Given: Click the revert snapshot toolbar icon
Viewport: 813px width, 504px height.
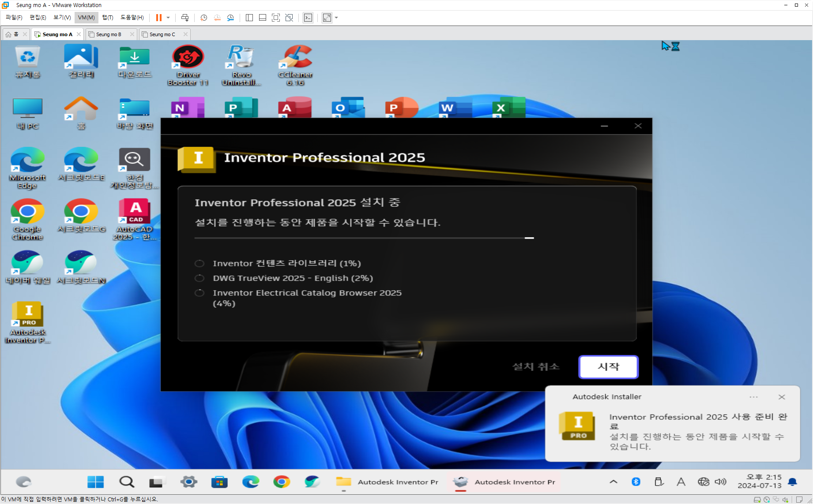Looking at the screenshot, I should [217, 18].
